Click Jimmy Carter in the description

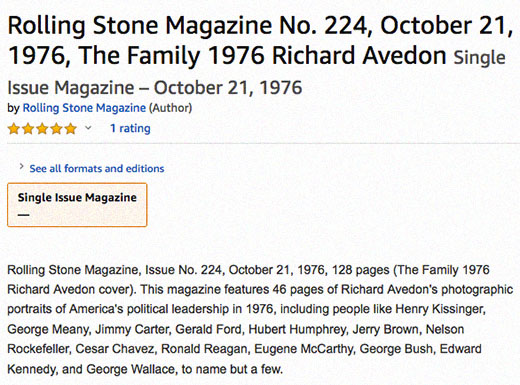tap(132, 329)
